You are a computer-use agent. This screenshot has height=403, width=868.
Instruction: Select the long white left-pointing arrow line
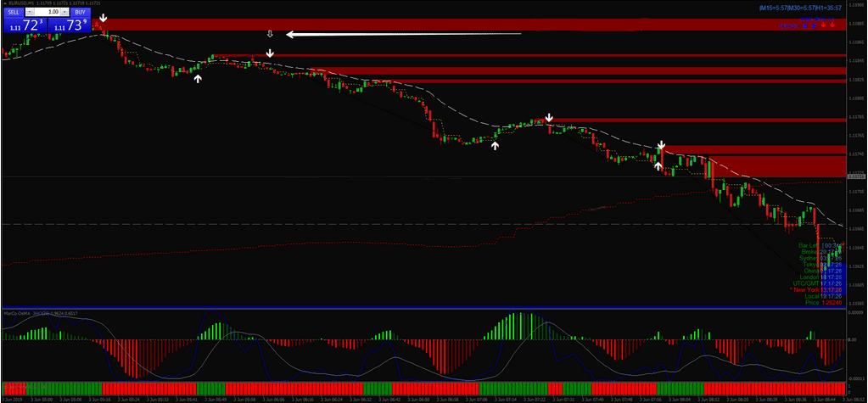pyautogui.click(x=403, y=34)
